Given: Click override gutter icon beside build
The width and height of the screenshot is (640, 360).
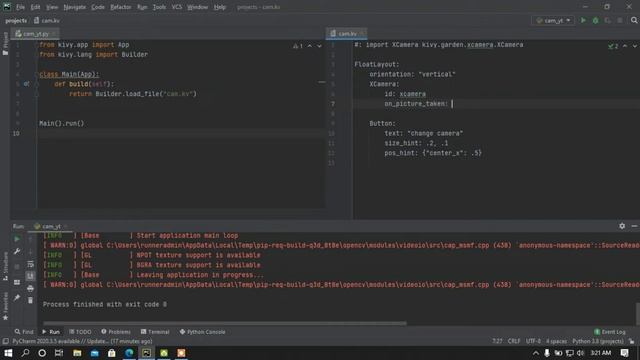Looking at the screenshot, I should [26, 84].
